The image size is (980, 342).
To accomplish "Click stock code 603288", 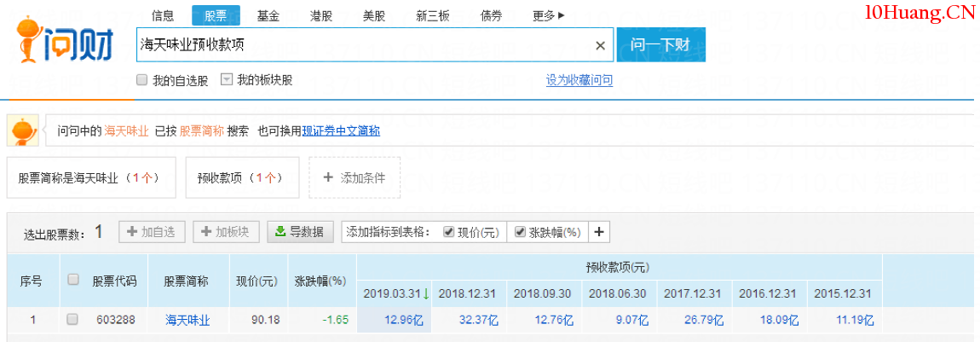I will (114, 321).
